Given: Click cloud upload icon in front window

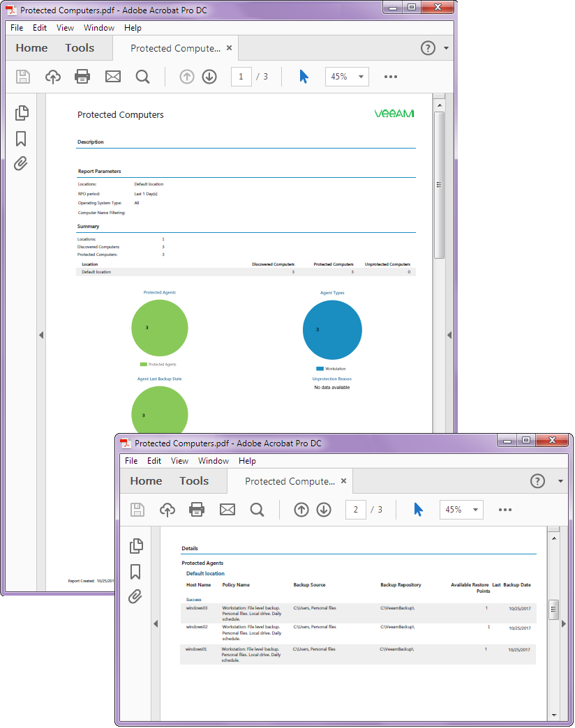Looking at the screenshot, I should (167, 510).
